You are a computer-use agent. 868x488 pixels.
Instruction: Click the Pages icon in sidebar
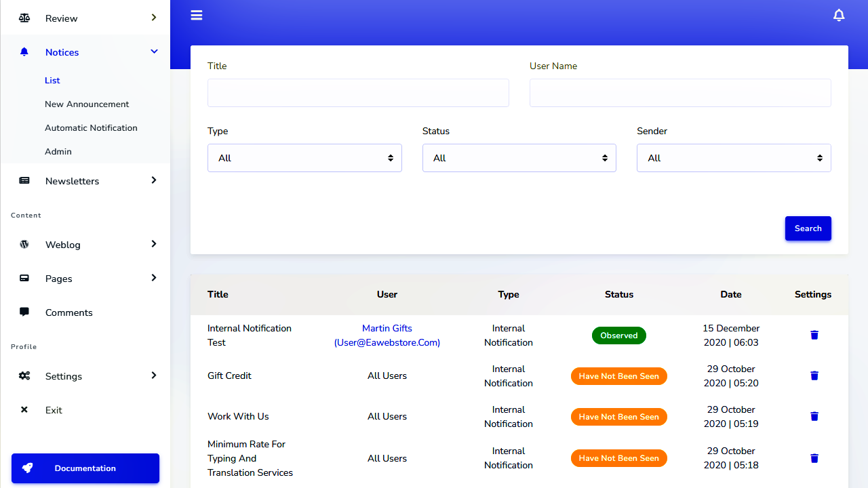(24, 279)
